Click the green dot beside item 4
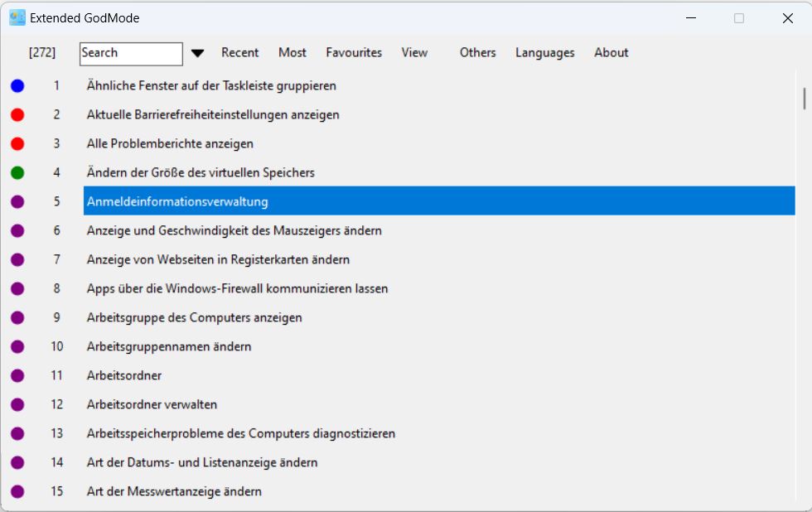 pos(17,172)
